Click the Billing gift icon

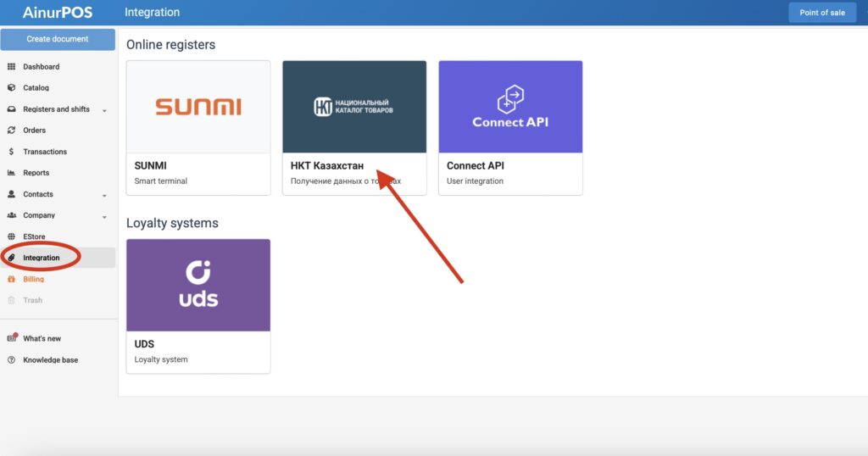click(x=11, y=279)
